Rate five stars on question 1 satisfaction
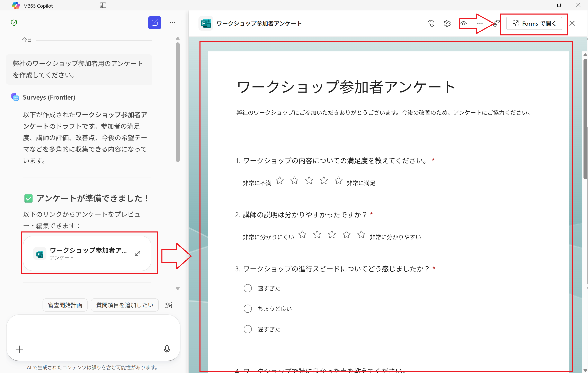 point(338,180)
